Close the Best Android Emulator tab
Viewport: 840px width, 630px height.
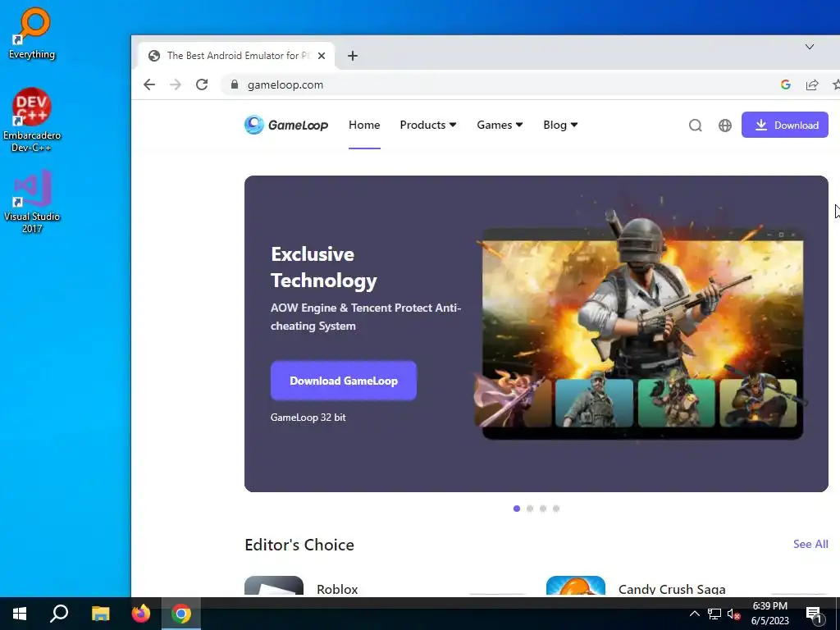point(322,56)
